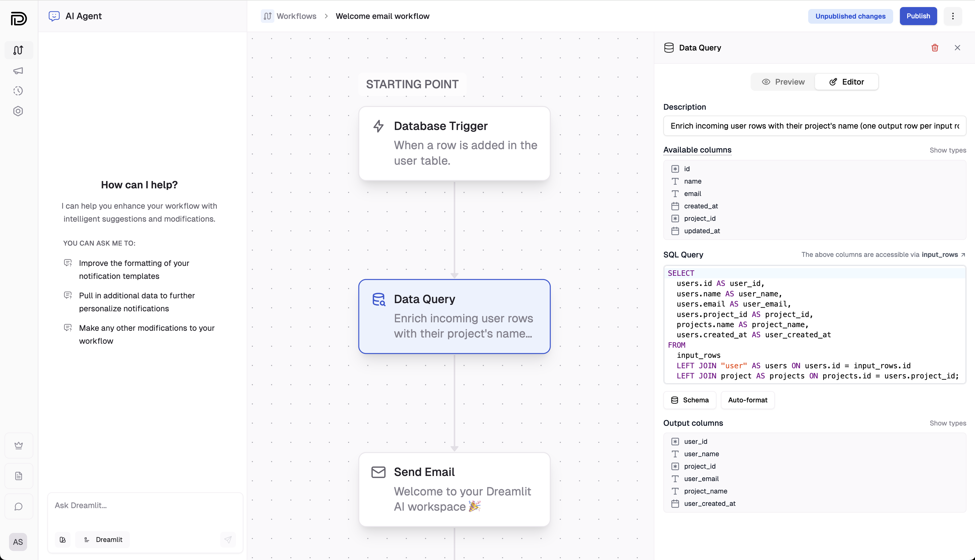
Task: Select the Workflows icon in the sidebar
Action: tap(18, 50)
